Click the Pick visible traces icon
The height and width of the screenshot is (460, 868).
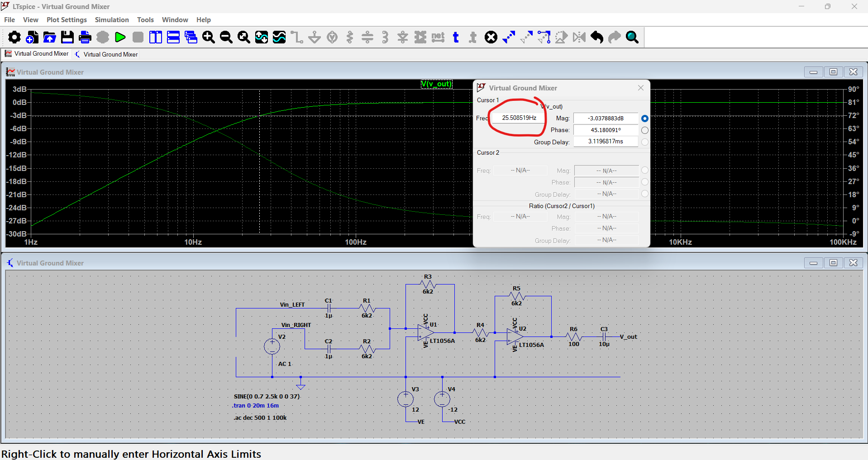(279, 37)
